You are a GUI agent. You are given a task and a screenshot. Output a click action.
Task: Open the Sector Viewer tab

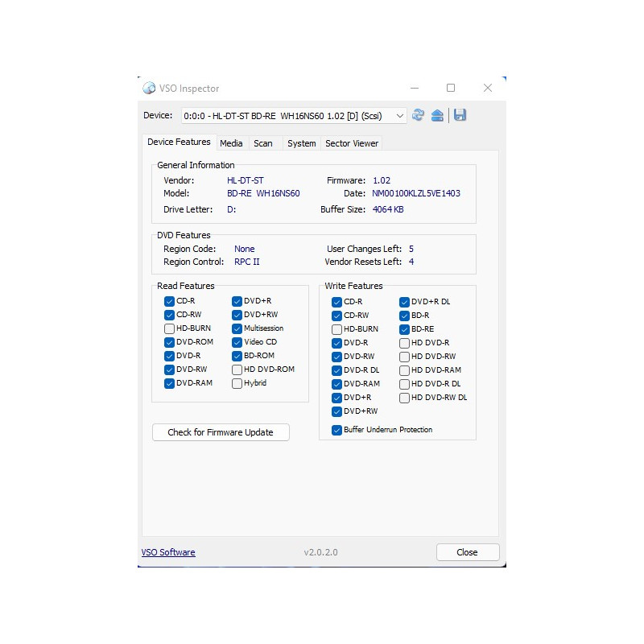[352, 143]
